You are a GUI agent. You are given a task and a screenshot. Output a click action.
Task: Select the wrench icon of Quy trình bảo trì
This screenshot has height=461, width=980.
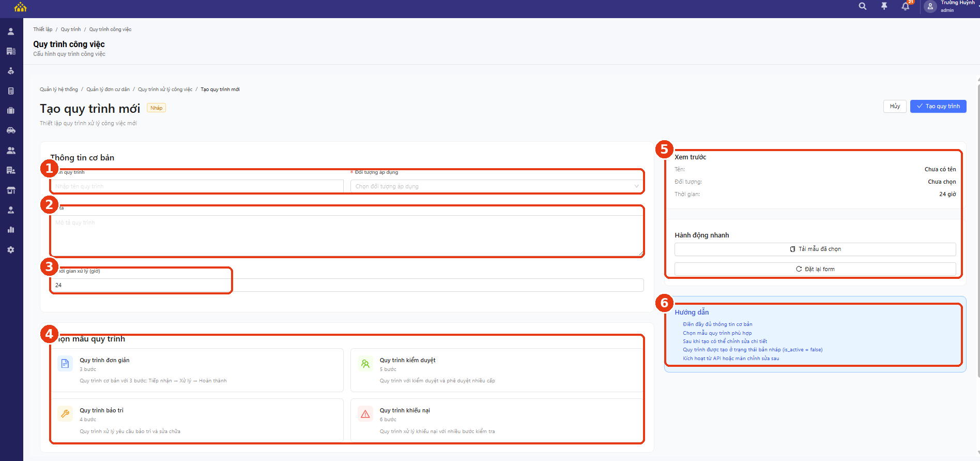point(65,414)
